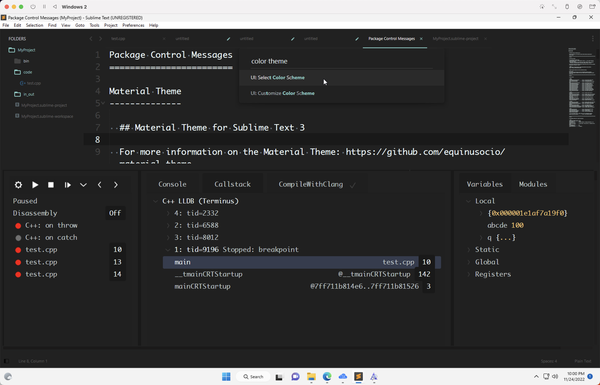Click the debugger Play/Continue button
Viewport: 600px width, 385px height.
[35, 185]
